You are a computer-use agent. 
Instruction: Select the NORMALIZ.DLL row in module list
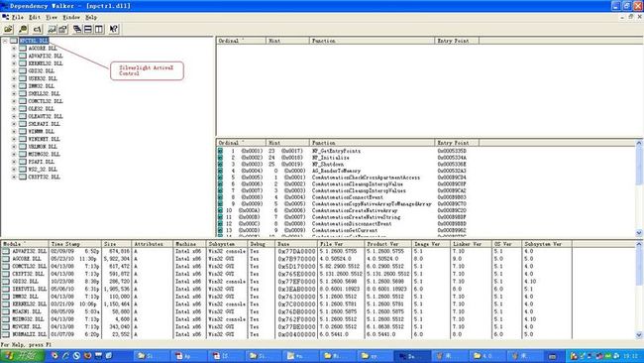point(287,334)
